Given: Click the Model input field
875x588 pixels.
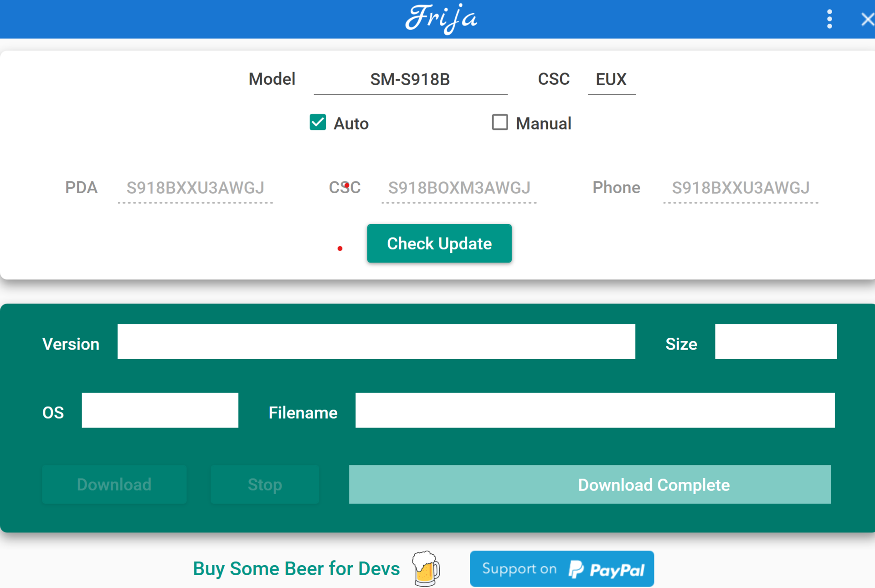Looking at the screenshot, I should coord(410,80).
